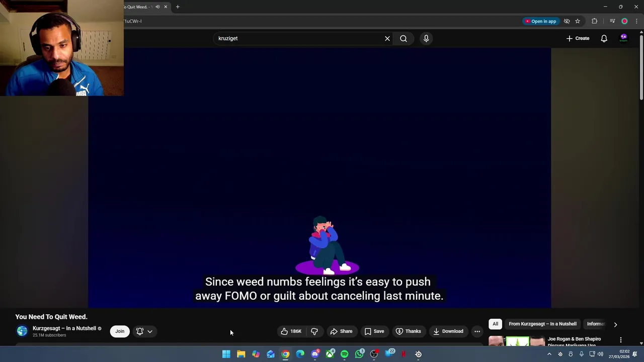Open Microsoft Edge from the taskbar
Screen dimensions: 644x362
click(x=300, y=354)
